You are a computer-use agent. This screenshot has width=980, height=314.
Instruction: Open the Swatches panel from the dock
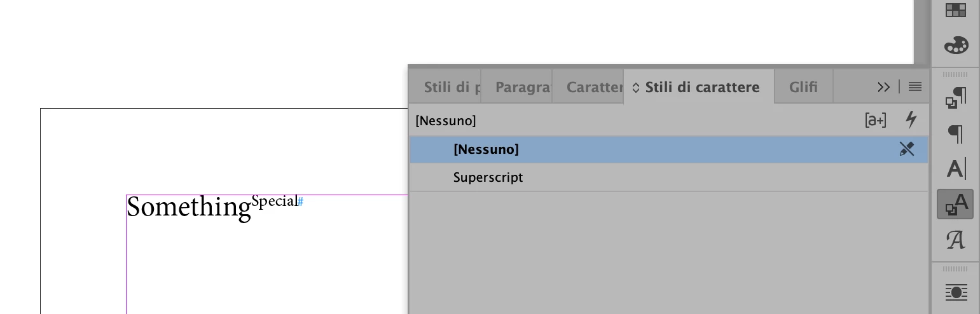[x=955, y=10]
